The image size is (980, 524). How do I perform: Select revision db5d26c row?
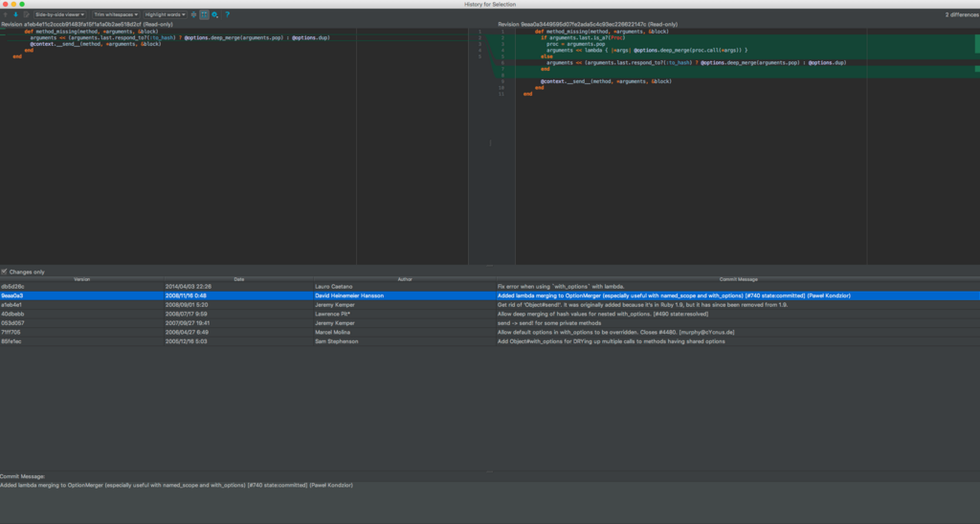click(490, 287)
